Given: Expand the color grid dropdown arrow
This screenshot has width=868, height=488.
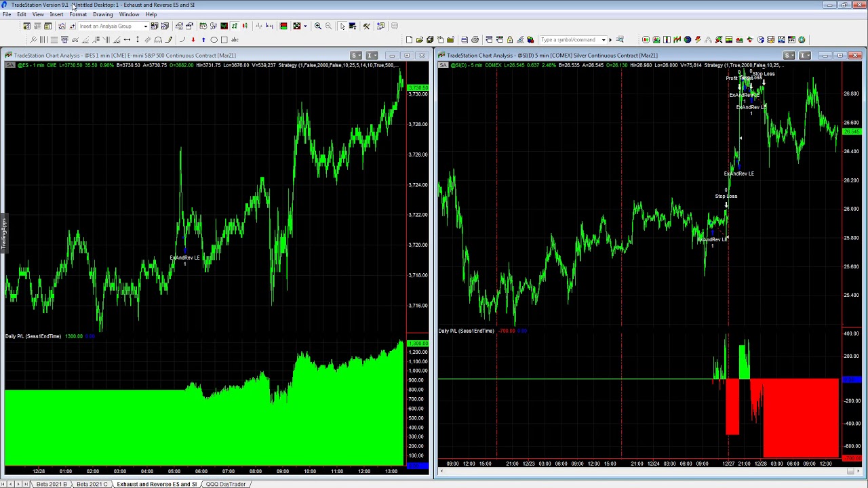Looking at the screenshot, I should pyautogui.click(x=305, y=26).
